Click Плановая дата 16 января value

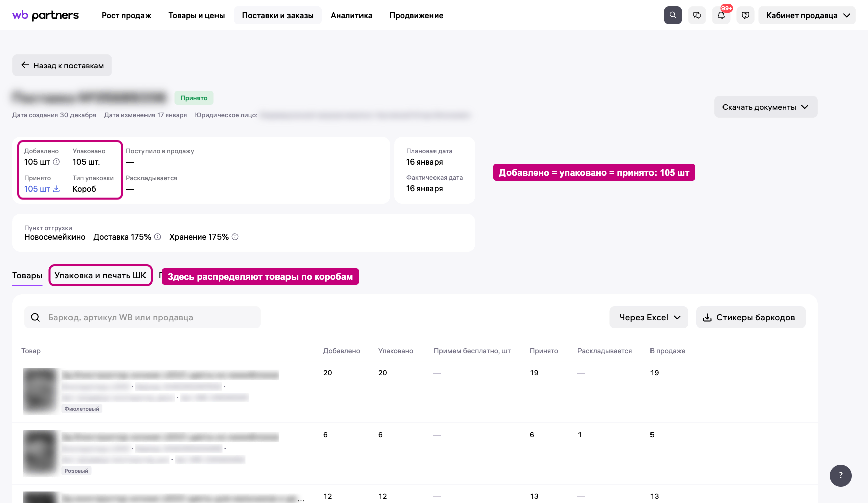[x=424, y=162]
